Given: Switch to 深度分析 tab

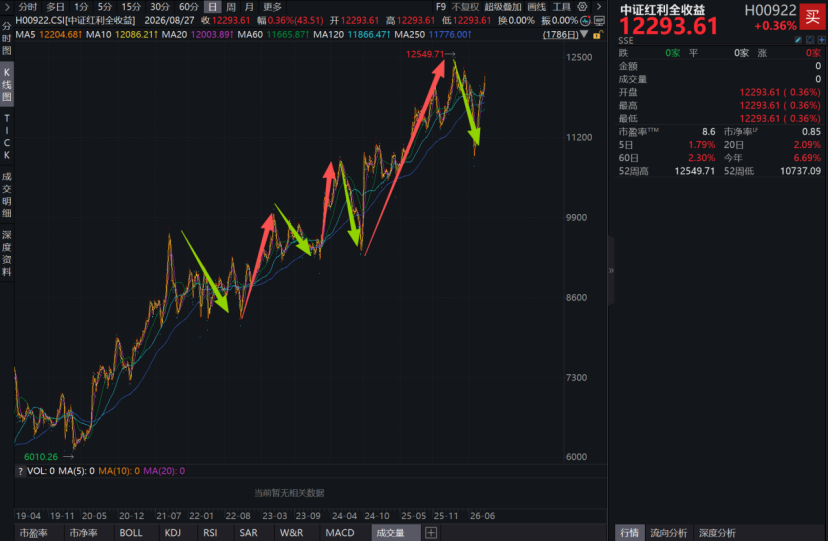Looking at the screenshot, I should 717,532.
